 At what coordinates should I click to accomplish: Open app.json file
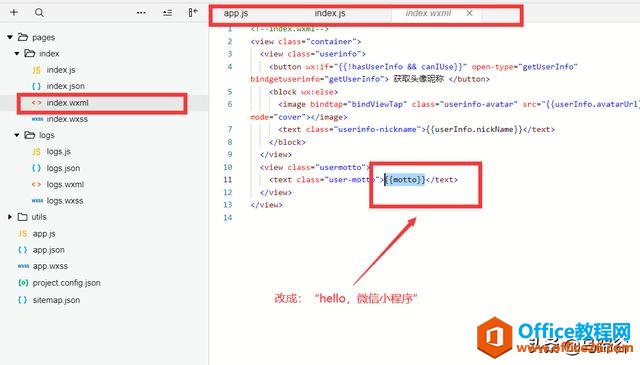49,250
